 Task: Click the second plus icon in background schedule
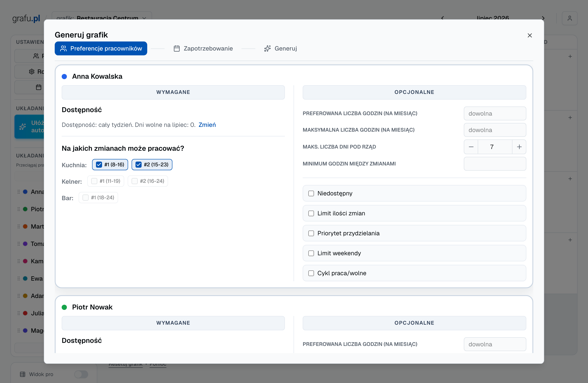coord(570,118)
